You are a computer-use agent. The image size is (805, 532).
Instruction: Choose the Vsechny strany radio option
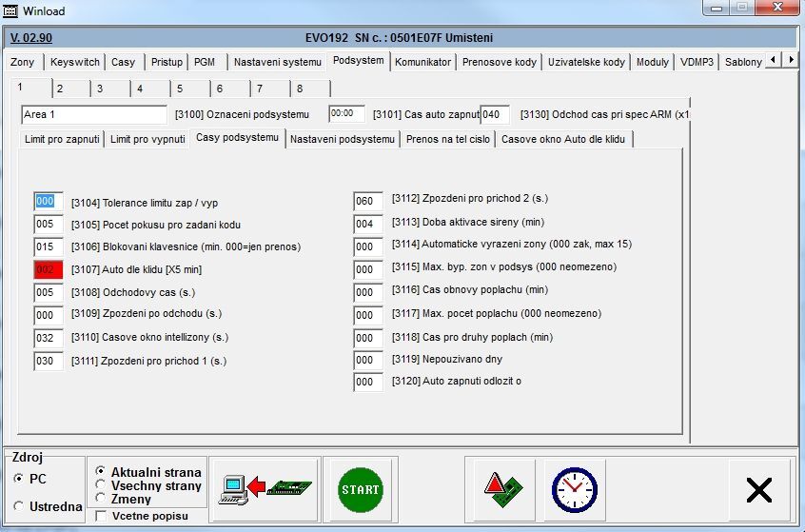click(101, 484)
